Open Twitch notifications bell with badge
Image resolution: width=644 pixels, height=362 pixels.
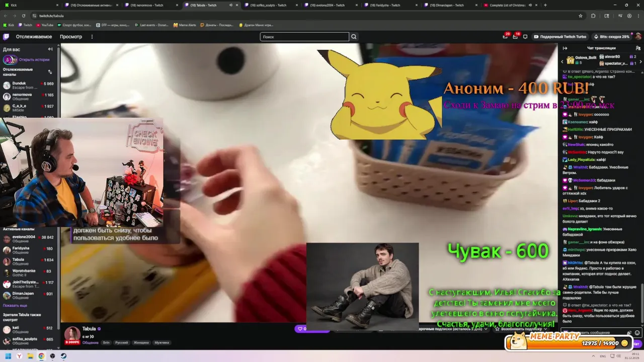(x=505, y=36)
